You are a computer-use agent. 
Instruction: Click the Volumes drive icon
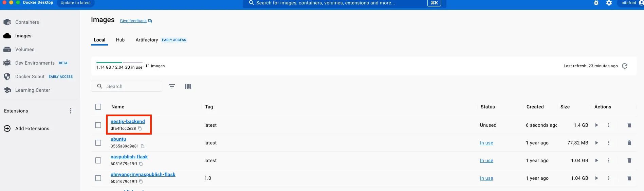tap(7, 49)
